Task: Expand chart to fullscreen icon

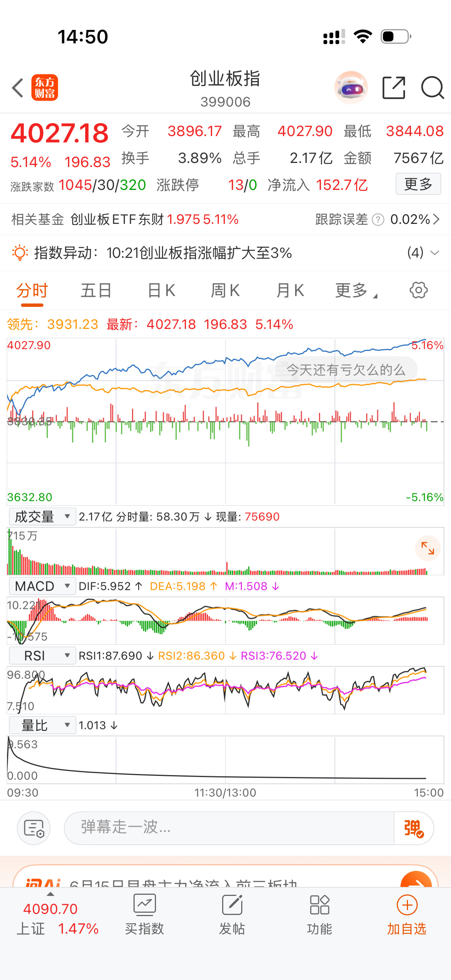Action: [x=428, y=548]
